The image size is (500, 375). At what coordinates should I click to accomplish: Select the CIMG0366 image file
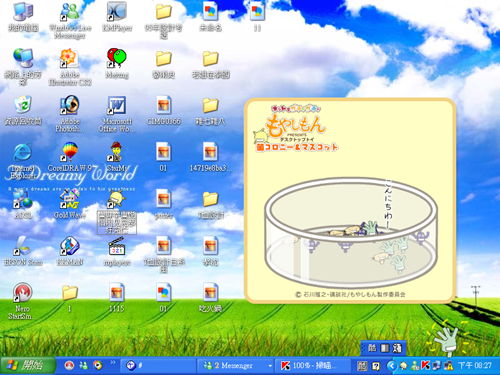pyautogui.click(x=163, y=111)
